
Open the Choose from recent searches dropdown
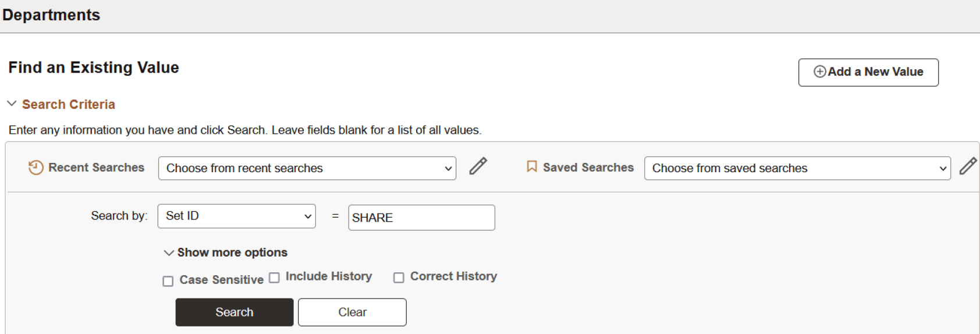pos(307,168)
